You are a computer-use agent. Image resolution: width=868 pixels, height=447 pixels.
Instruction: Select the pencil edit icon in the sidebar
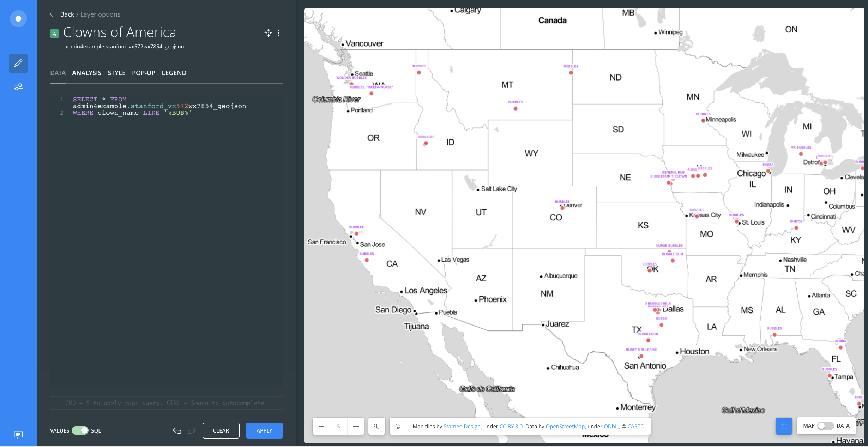pyautogui.click(x=18, y=64)
